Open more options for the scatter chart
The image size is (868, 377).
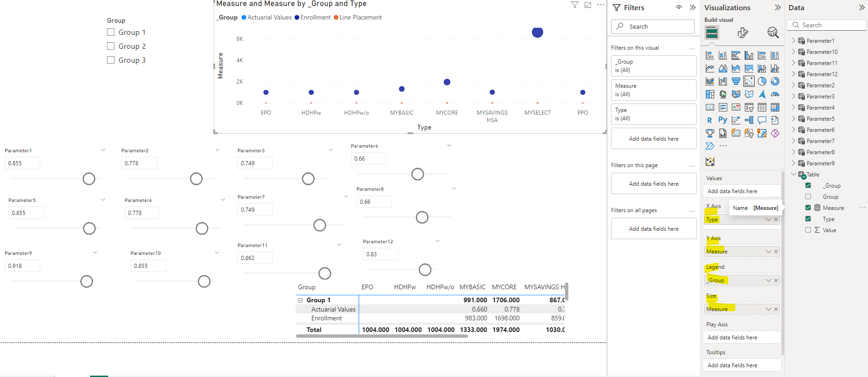pyautogui.click(x=601, y=5)
